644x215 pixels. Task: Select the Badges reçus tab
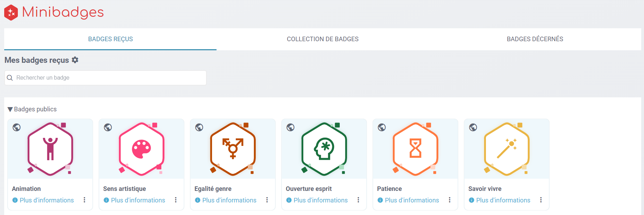click(111, 39)
